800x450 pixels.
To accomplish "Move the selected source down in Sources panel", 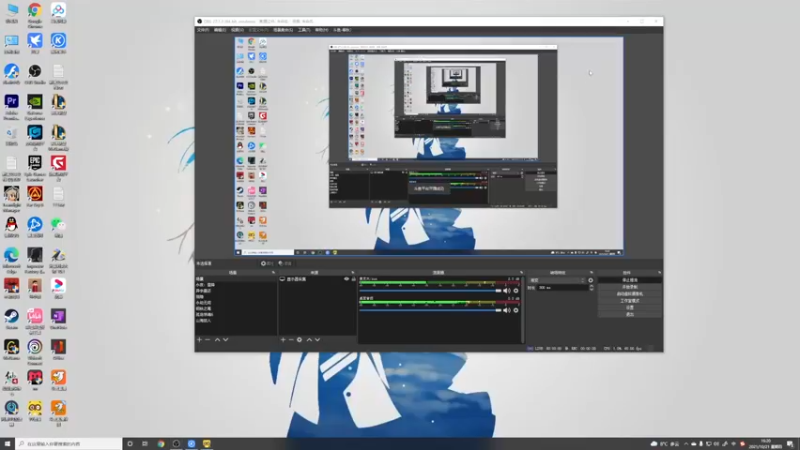I will (317, 340).
